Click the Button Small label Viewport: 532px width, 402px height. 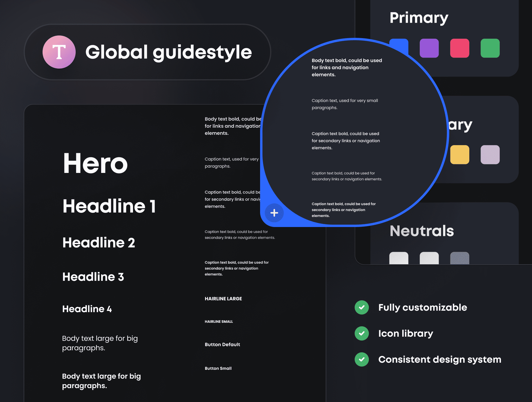[x=218, y=368]
